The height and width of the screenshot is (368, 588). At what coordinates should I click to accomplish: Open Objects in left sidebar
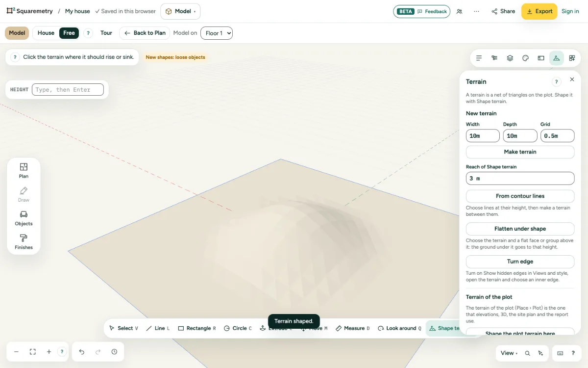click(x=24, y=218)
